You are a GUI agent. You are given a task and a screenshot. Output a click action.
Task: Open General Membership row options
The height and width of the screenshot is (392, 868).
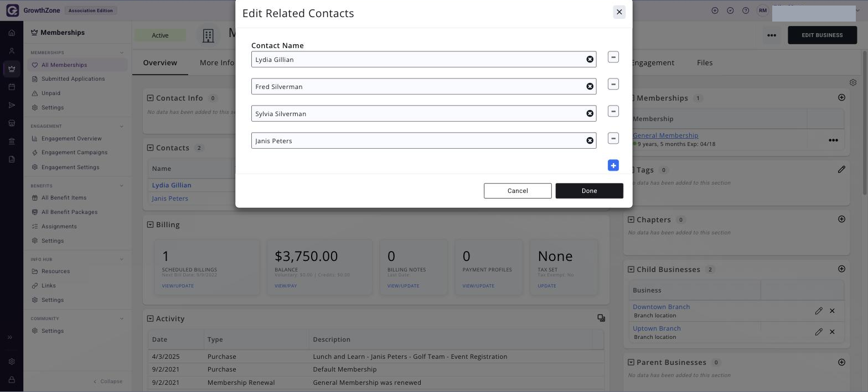coord(833,140)
